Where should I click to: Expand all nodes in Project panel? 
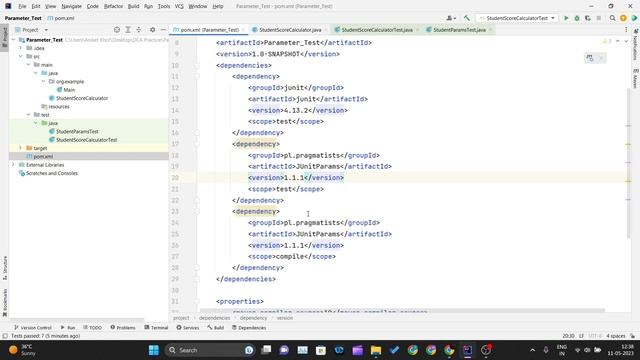pyautogui.click(x=128, y=30)
